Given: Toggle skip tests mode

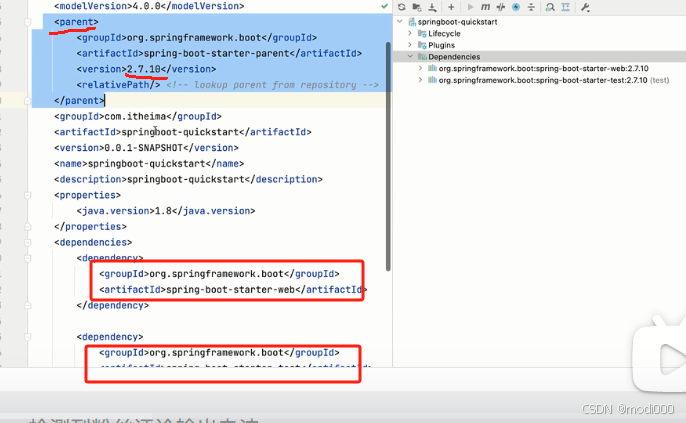Looking at the screenshot, I should click(x=516, y=7).
